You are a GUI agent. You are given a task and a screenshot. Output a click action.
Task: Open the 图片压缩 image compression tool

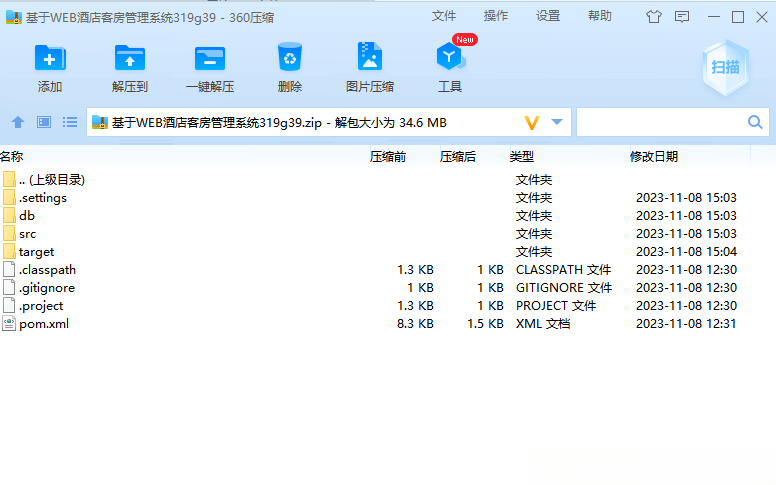point(370,56)
